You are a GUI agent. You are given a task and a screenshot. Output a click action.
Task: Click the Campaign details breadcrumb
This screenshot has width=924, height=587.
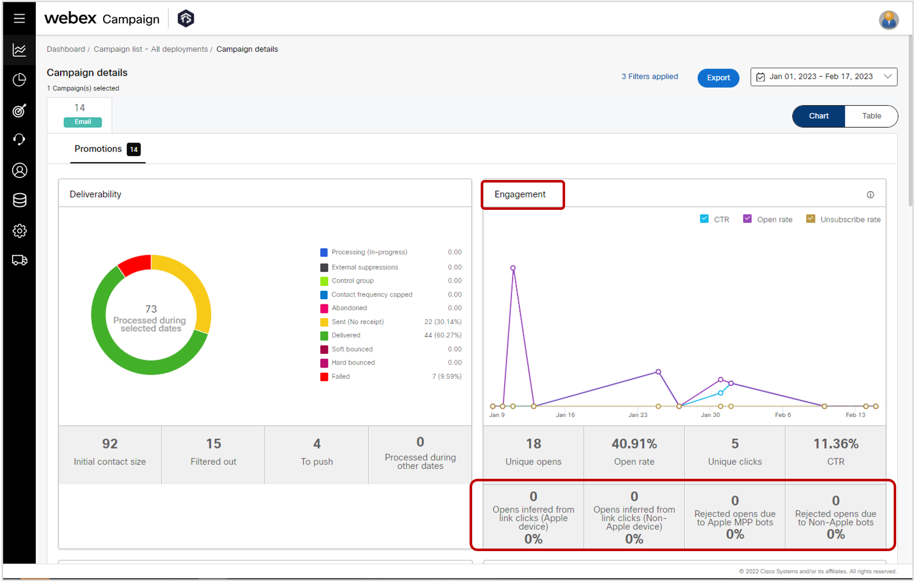tap(247, 49)
